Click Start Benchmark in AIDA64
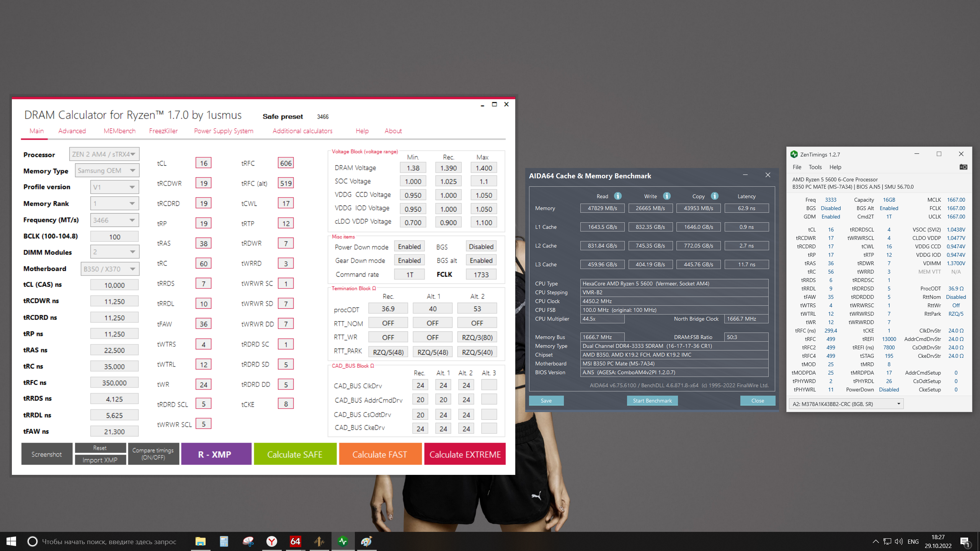The image size is (980, 551). pos(652,401)
